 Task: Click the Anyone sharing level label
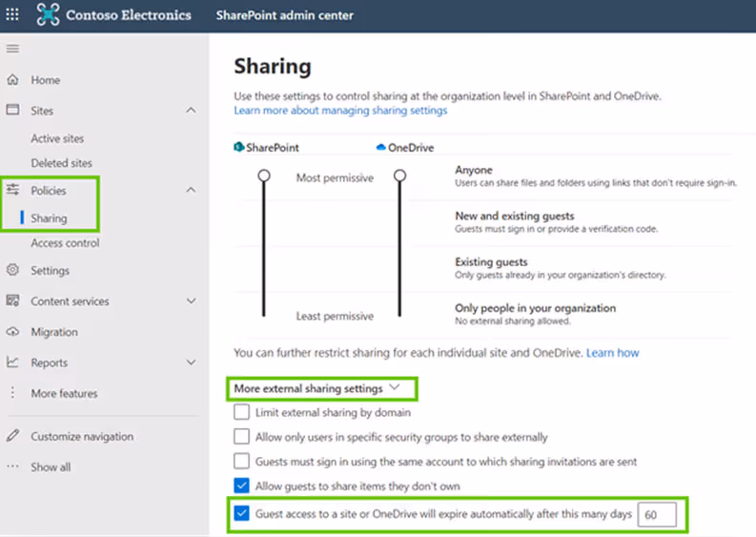[474, 170]
